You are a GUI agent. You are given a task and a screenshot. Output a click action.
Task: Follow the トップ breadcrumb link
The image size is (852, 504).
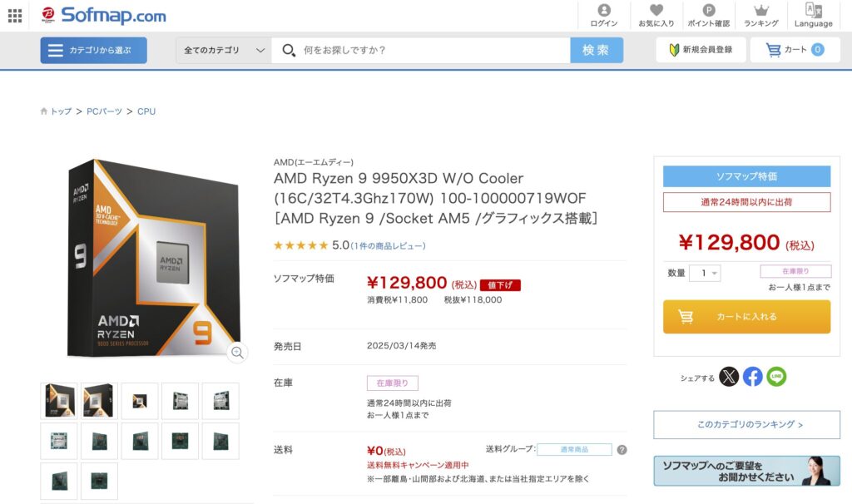[61, 111]
